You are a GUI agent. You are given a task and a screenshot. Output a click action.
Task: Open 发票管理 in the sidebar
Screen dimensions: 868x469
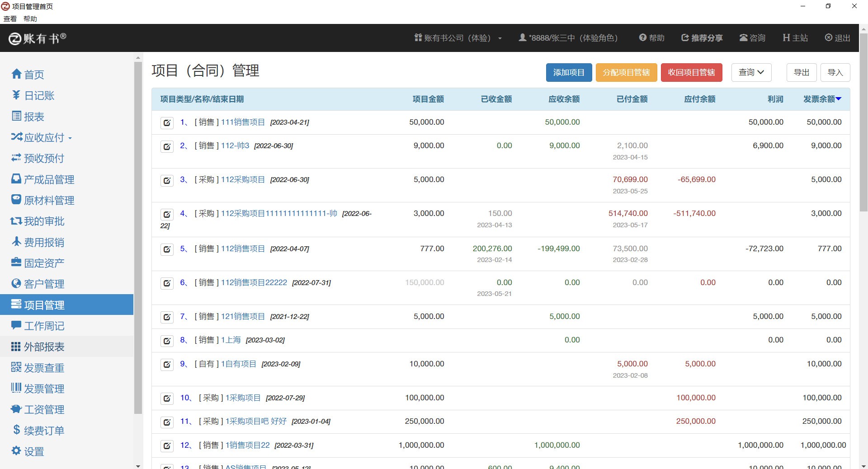(38, 389)
